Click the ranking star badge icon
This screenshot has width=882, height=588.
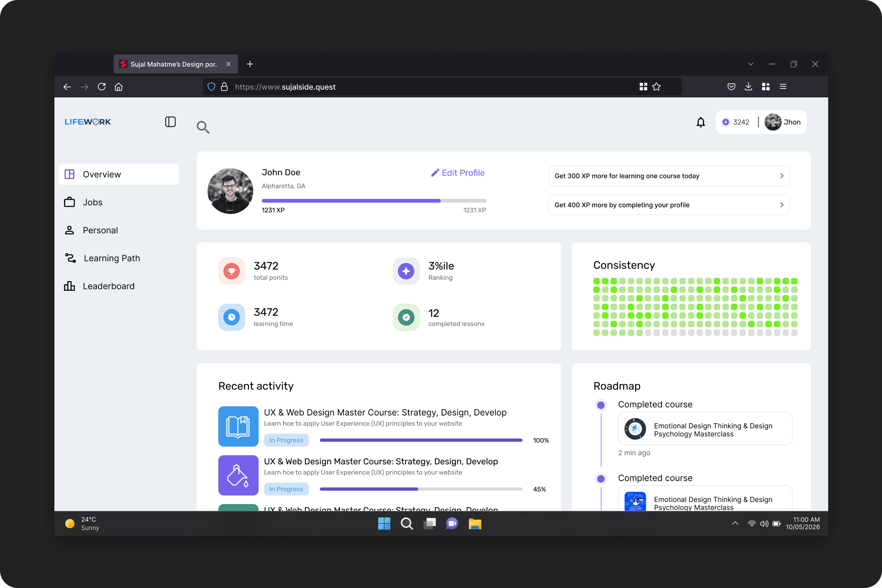pyautogui.click(x=406, y=271)
